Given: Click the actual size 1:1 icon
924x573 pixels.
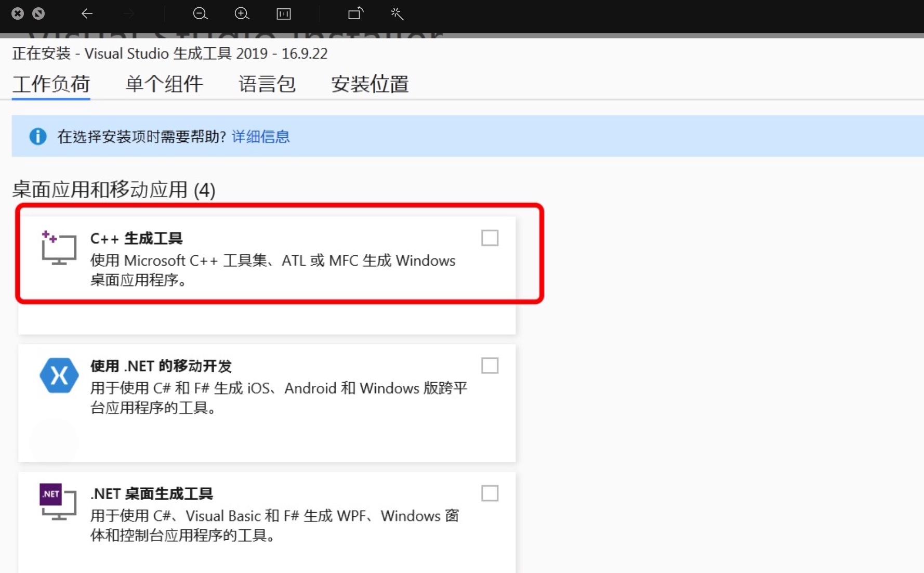Looking at the screenshot, I should tap(284, 14).
